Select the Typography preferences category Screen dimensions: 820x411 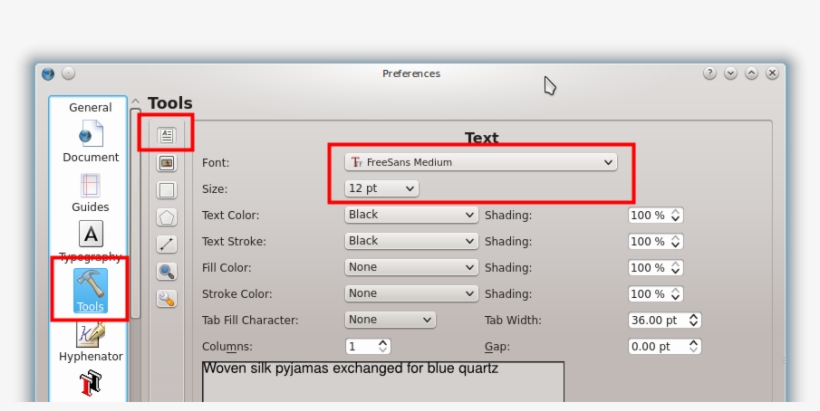pos(90,241)
